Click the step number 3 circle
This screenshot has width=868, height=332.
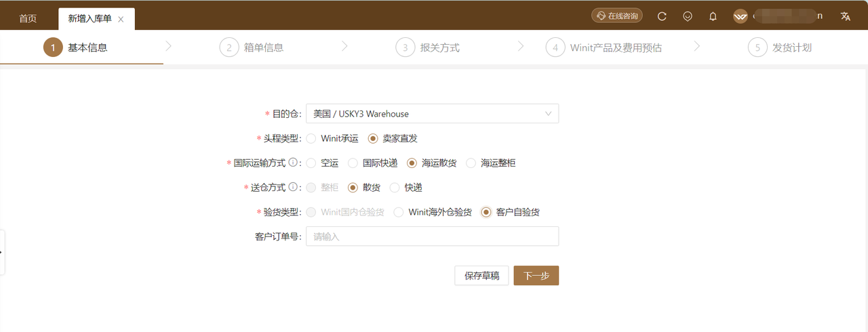click(406, 47)
